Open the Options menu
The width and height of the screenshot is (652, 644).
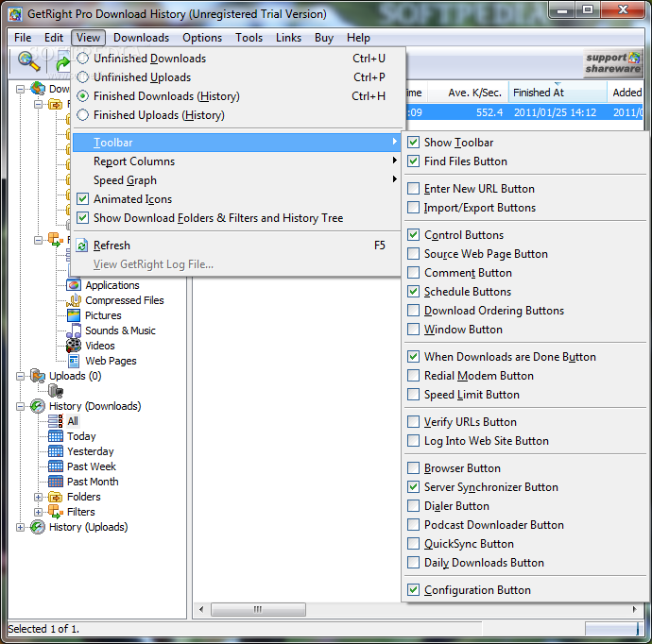tap(202, 38)
